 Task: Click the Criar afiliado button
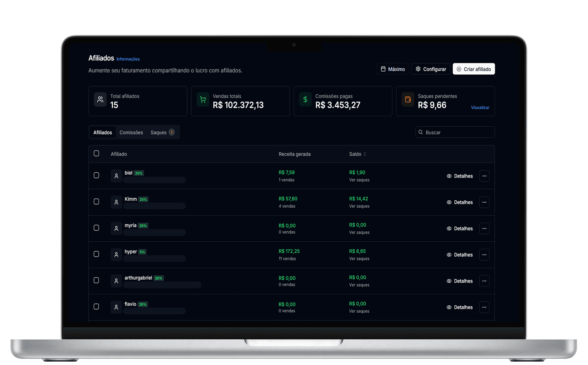(474, 69)
